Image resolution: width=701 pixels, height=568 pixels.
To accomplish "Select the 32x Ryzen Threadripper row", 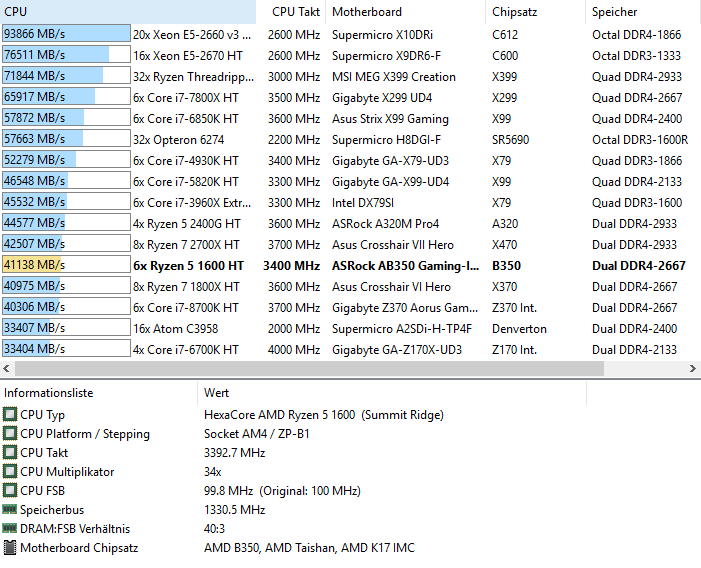I will pos(350,76).
